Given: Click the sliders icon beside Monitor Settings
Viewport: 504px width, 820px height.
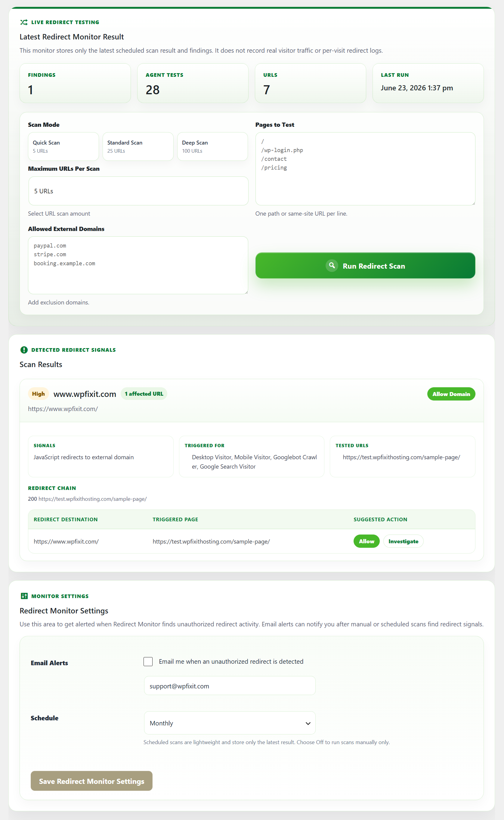Looking at the screenshot, I should point(24,596).
